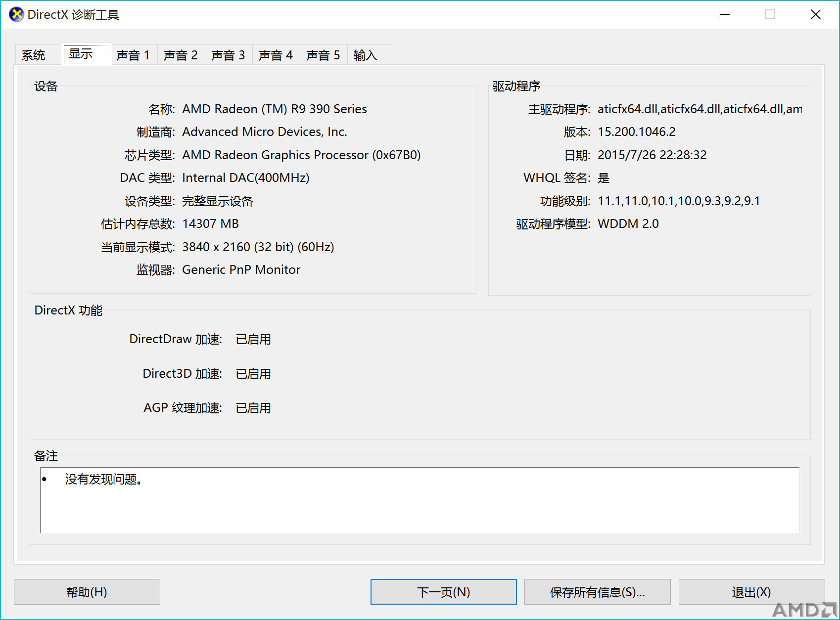Click the 估计内存总数 label

click(x=138, y=224)
